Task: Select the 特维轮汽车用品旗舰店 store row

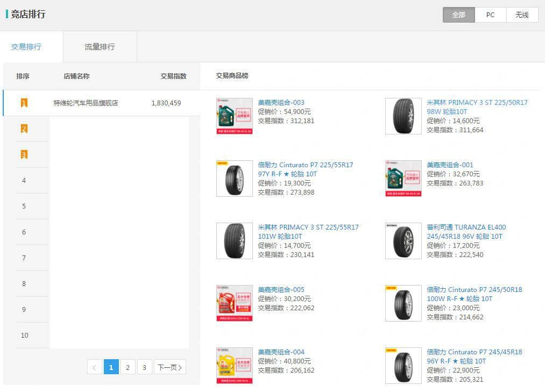Action: point(86,103)
